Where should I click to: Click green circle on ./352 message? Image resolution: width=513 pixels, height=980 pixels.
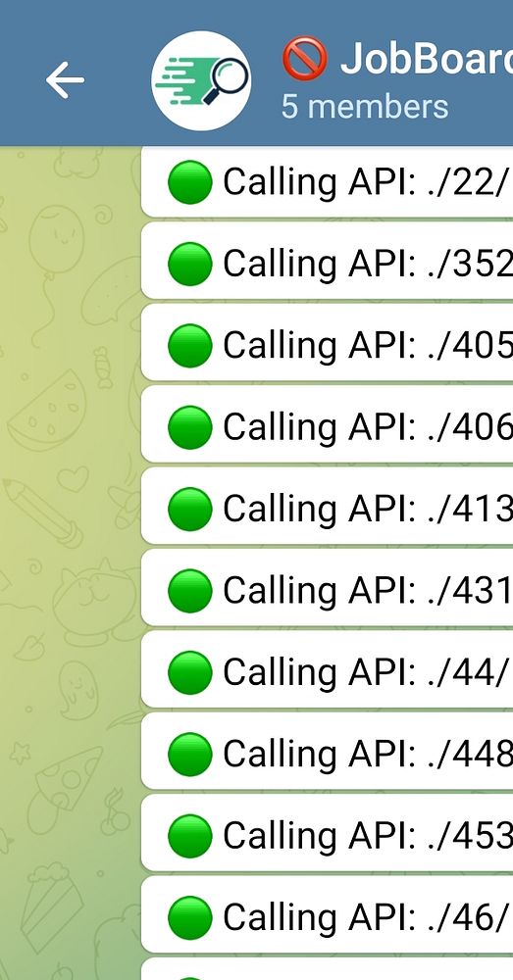click(x=190, y=264)
